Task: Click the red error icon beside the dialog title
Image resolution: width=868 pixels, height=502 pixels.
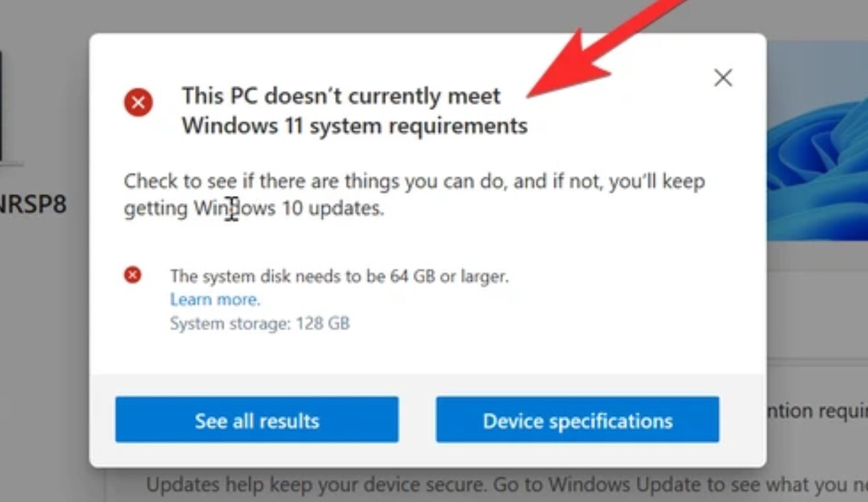Action: click(137, 102)
